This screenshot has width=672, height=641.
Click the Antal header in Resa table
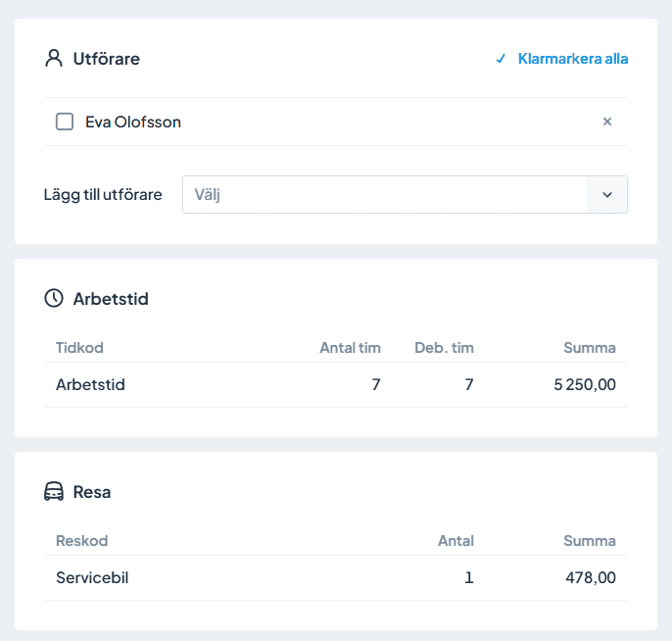[x=456, y=541]
